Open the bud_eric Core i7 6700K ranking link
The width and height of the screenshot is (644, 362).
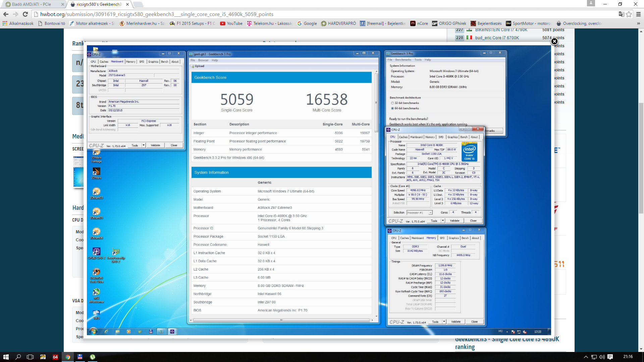point(497,38)
